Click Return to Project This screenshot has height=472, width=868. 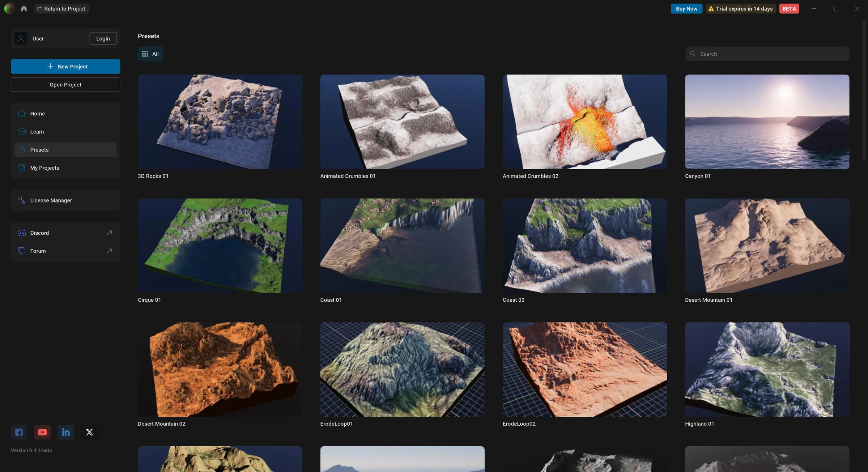tap(62, 8)
